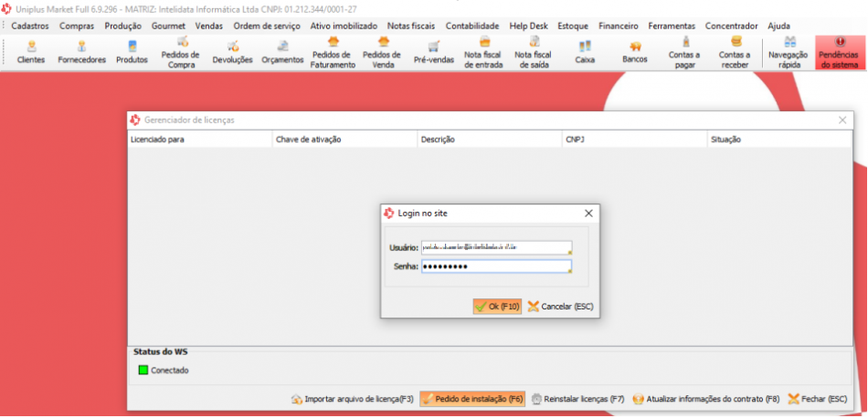Close the Login no site dialog
This screenshot has width=868, height=418.
pos(588,214)
